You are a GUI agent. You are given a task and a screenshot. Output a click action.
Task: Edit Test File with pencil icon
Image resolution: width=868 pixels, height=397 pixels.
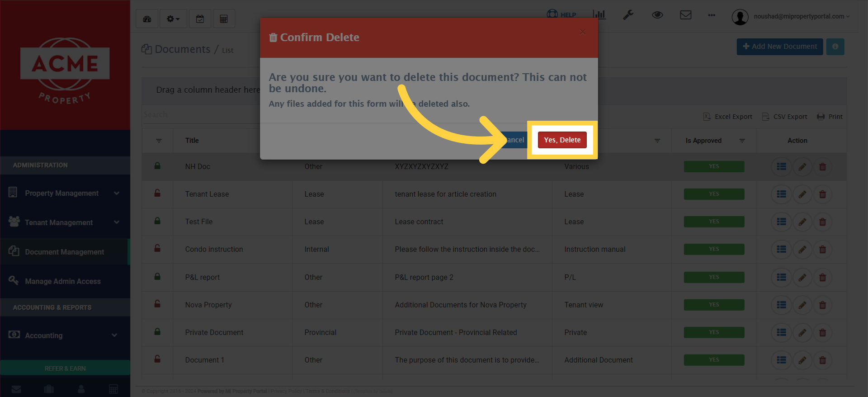click(802, 222)
